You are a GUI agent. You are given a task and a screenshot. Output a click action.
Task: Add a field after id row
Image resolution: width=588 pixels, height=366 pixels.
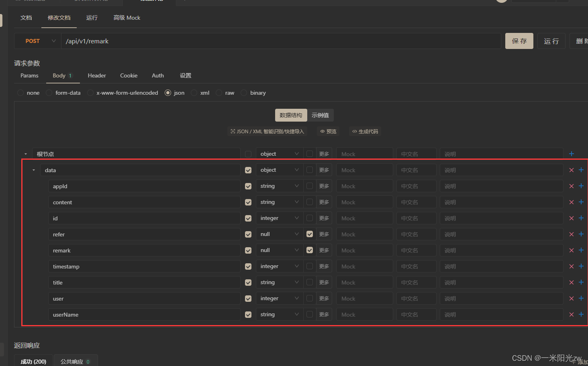(x=581, y=218)
